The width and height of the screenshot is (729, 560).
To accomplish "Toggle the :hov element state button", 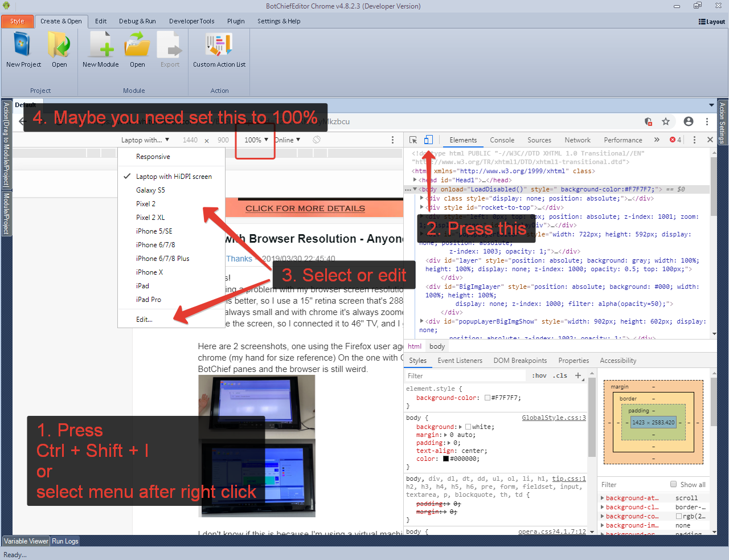I will 539,375.
